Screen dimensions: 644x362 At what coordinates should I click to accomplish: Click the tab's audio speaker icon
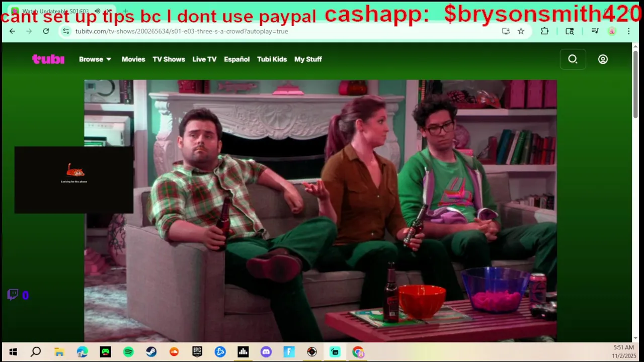pos(97,11)
